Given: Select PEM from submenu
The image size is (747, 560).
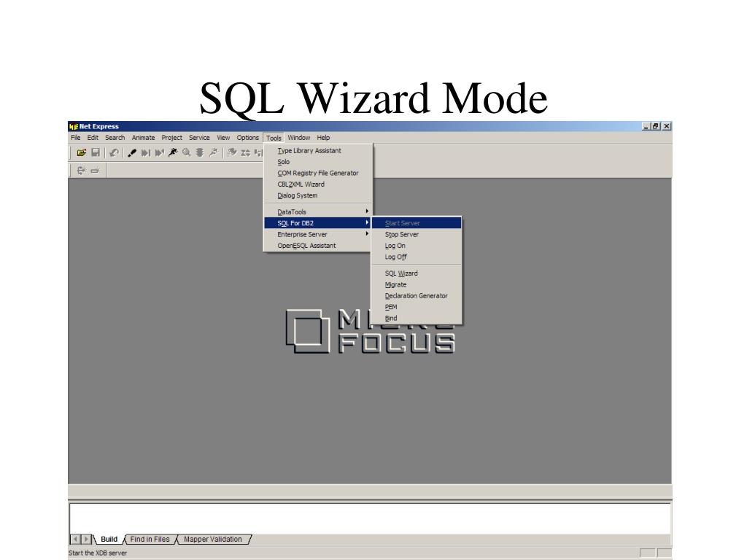Looking at the screenshot, I should (x=417, y=307).
